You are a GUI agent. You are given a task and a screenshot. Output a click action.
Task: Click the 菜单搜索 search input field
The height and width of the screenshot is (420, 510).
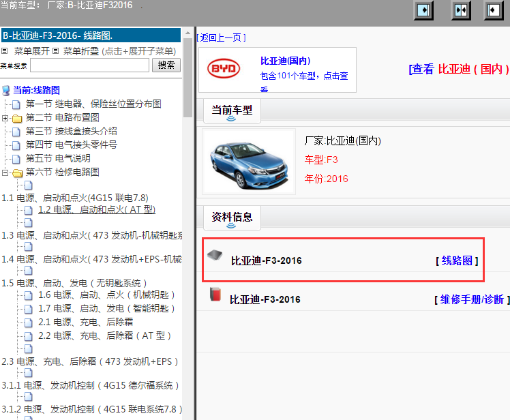[x=90, y=65]
